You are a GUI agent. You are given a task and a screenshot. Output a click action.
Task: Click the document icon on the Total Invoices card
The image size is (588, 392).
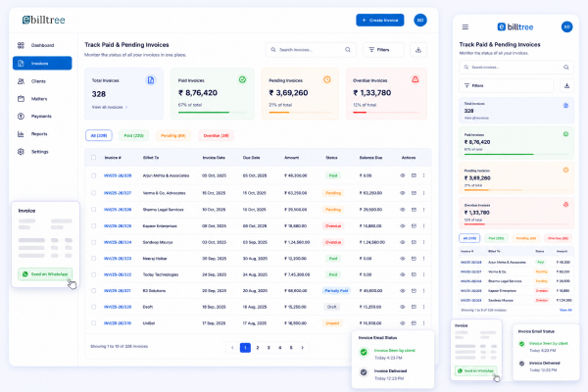tap(150, 80)
